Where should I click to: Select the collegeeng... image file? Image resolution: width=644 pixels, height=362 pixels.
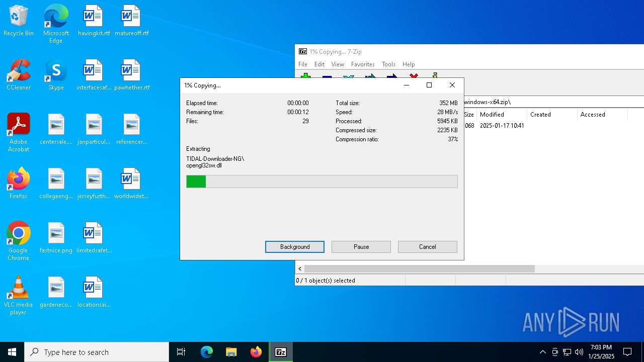tap(56, 184)
